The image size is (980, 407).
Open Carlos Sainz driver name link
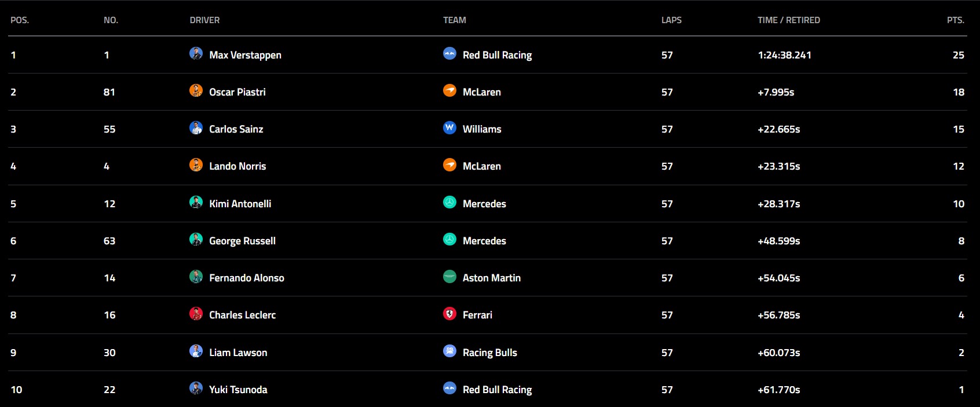click(x=236, y=129)
